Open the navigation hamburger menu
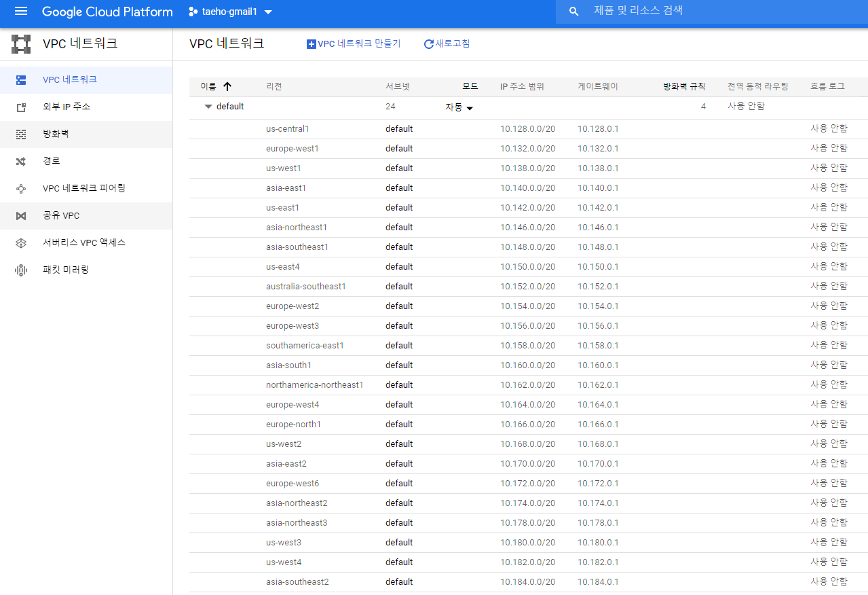The height and width of the screenshot is (595, 868). [x=20, y=12]
